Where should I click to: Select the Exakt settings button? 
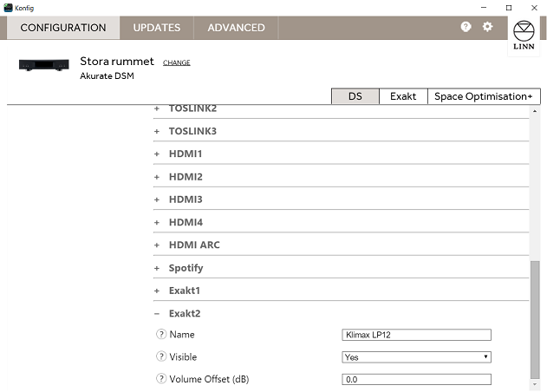tap(403, 96)
